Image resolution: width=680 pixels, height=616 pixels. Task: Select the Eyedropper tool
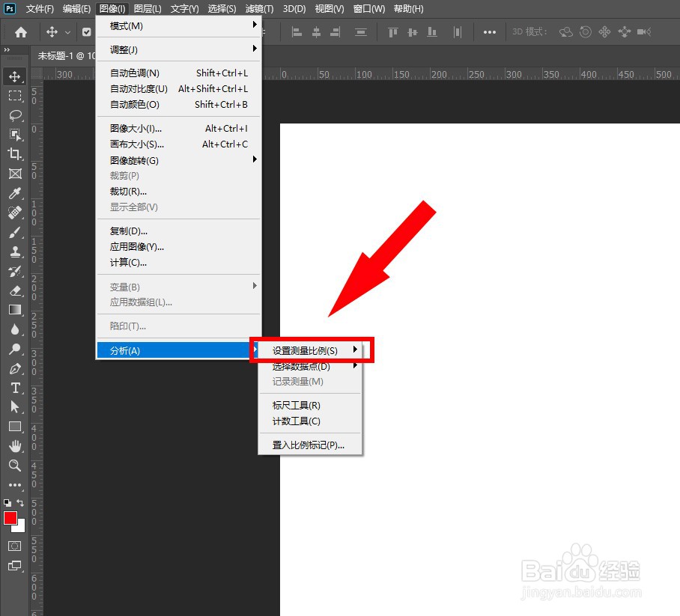[x=15, y=193]
